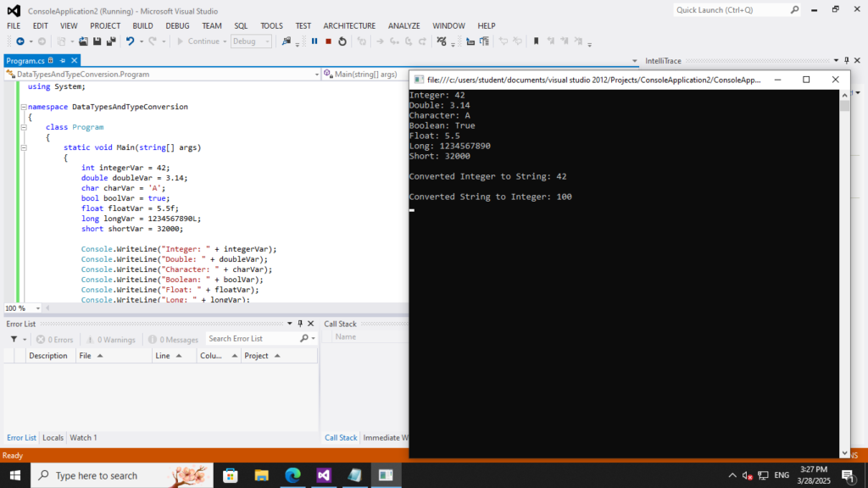The width and height of the screenshot is (868, 488).
Task: Undo the last action via Undo icon
Action: [130, 42]
